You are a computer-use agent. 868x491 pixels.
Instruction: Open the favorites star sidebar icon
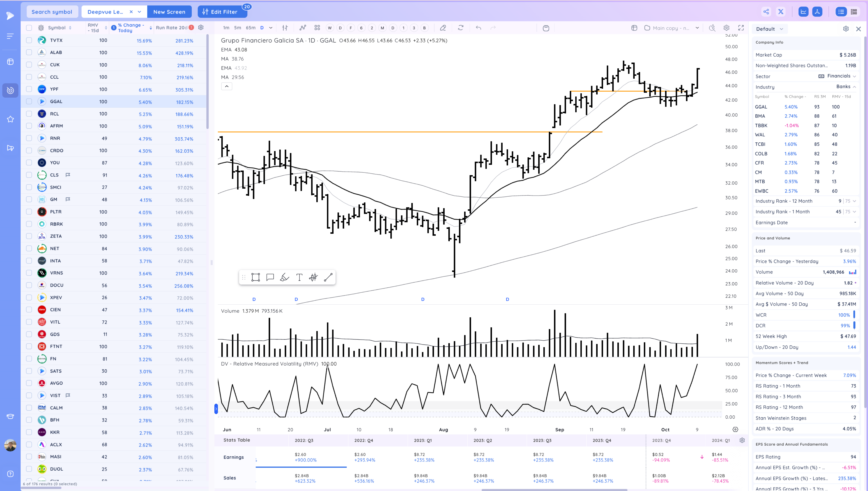(10, 119)
